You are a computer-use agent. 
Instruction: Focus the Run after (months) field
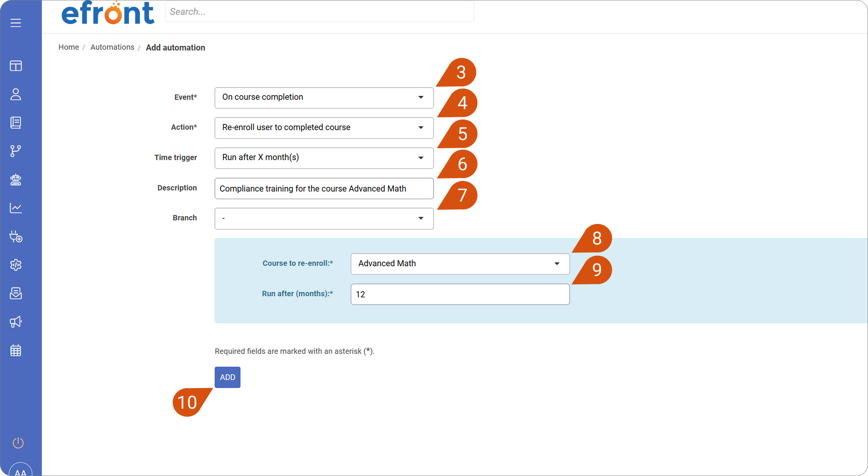[x=460, y=294]
